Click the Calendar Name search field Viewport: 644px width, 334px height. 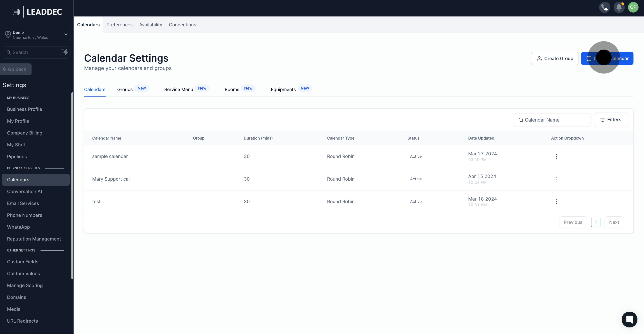(x=552, y=120)
